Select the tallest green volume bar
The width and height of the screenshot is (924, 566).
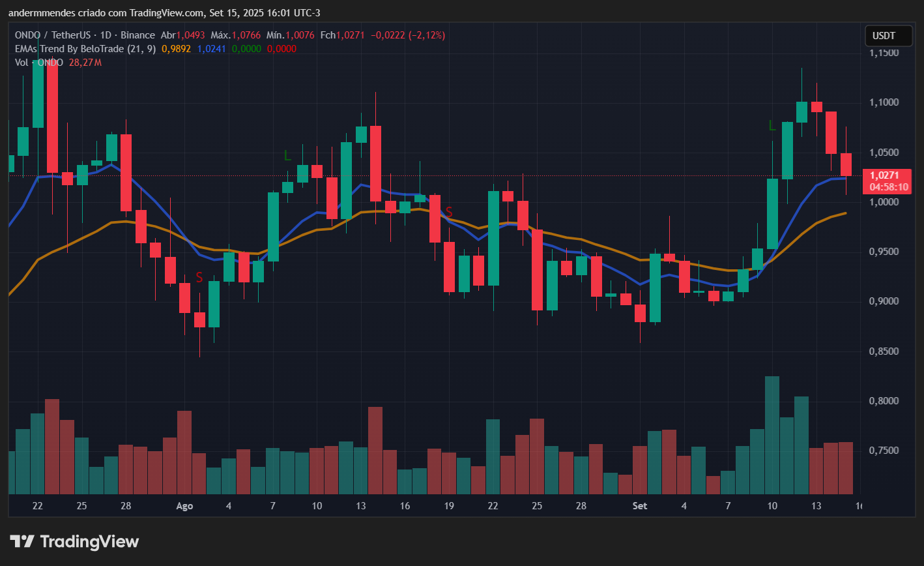tap(772, 435)
